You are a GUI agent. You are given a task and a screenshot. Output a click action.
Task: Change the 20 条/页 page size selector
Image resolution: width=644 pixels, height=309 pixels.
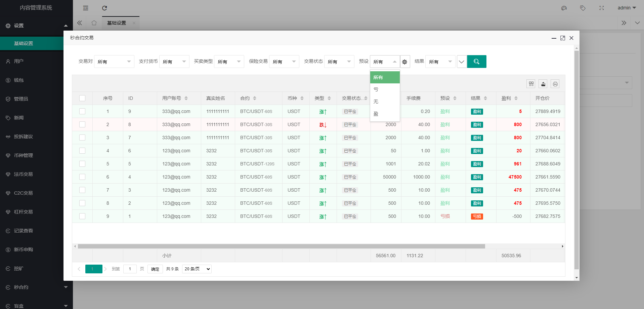[197, 269]
